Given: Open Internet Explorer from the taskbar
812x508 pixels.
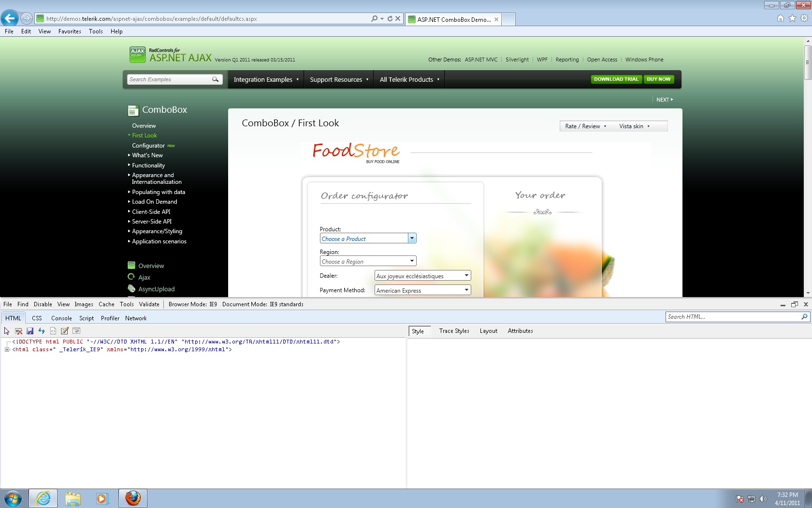Looking at the screenshot, I should [43, 498].
